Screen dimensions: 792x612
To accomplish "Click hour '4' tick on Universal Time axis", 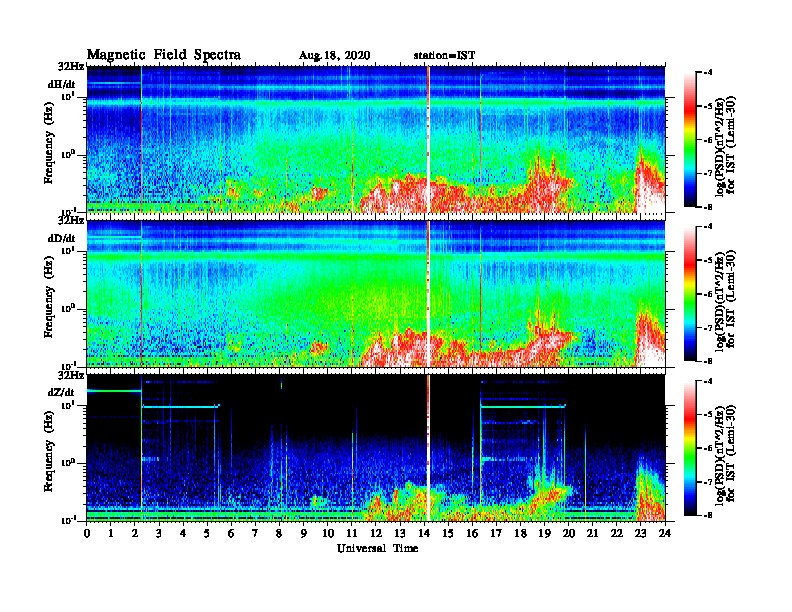I will click(183, 533).
